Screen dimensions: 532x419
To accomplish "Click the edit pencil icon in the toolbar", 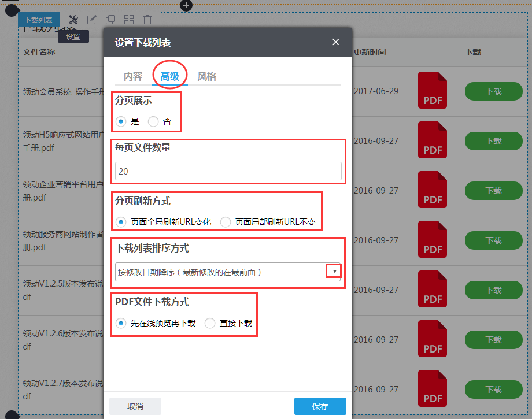I will pos(91,19).
